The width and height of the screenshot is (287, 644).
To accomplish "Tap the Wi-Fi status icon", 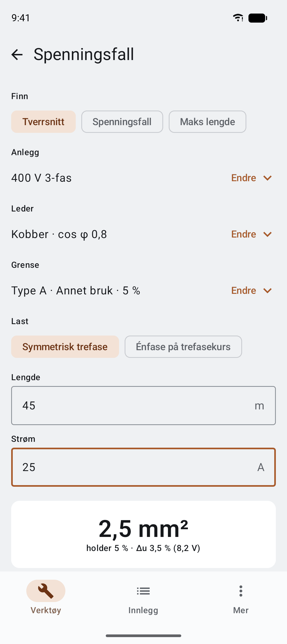I will coord(238,18).
